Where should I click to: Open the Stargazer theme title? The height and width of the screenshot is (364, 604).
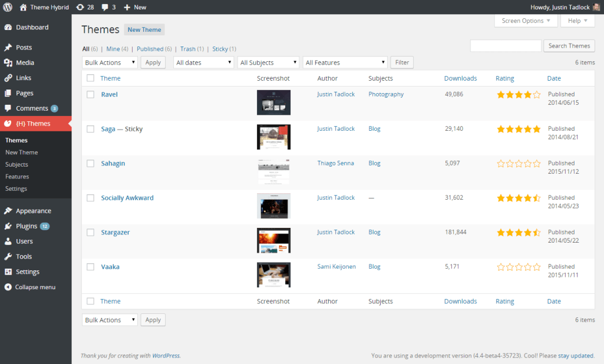115,232
